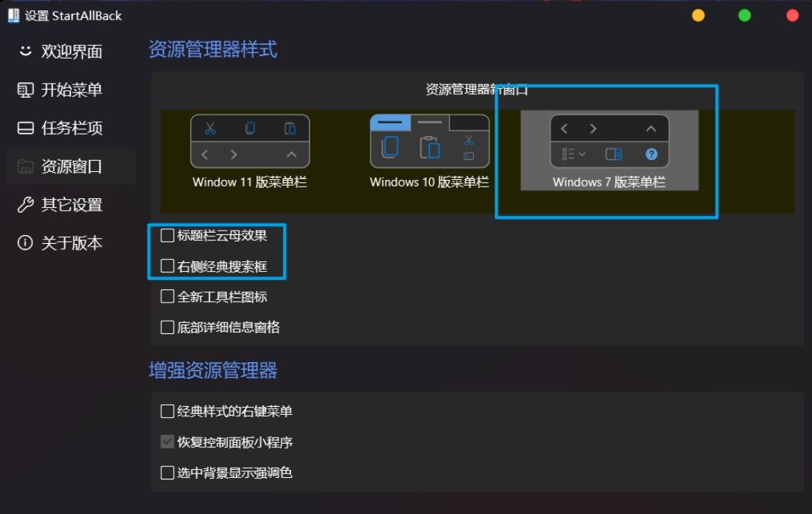Viewport: 812px width, 514px height.
Task: Expand the up chevron in Window 11 preview
Action: (x=292, y=155)
